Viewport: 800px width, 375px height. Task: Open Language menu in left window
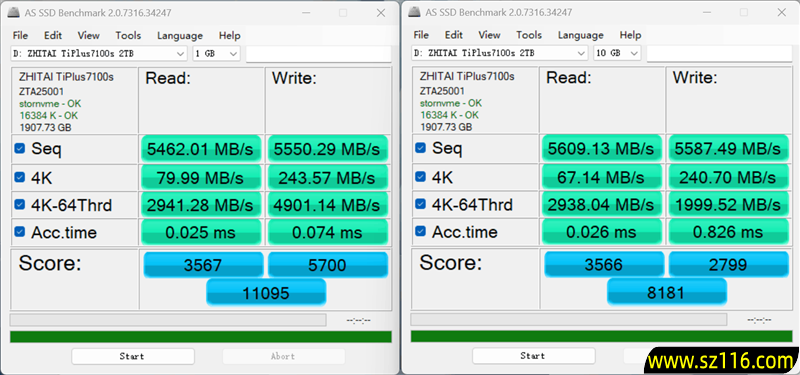pyautogui.click(x=180, y=36)
